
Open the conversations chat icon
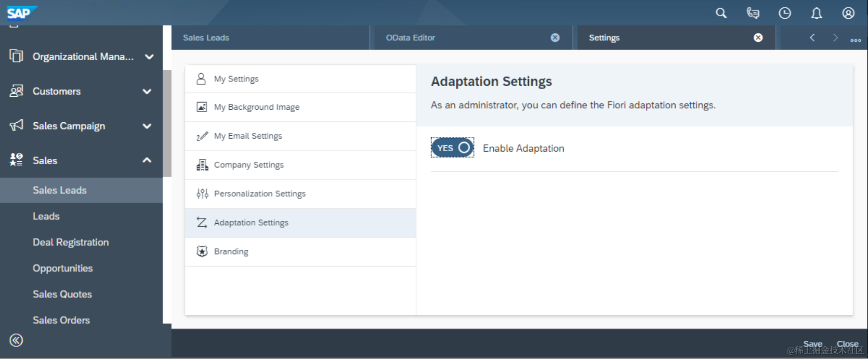(753, 13)
